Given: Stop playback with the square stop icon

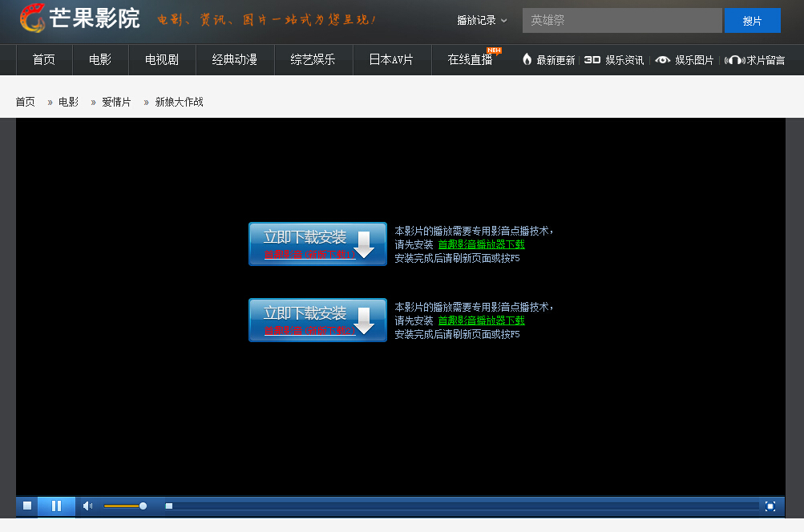Looking at the screenshot, I should (26, 506).
